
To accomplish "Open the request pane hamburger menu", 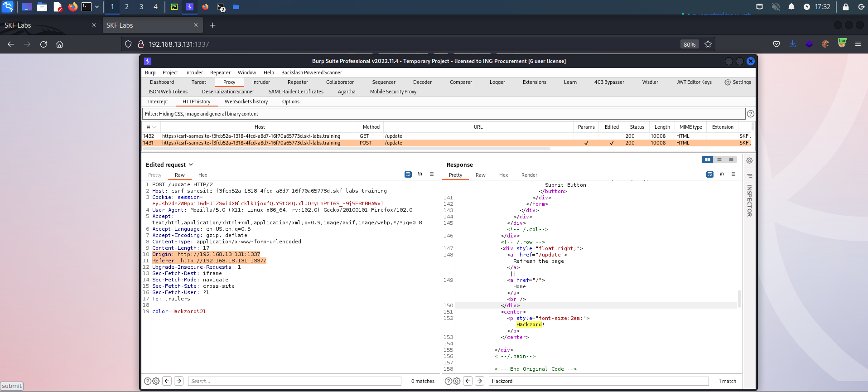I will (432, 174).
